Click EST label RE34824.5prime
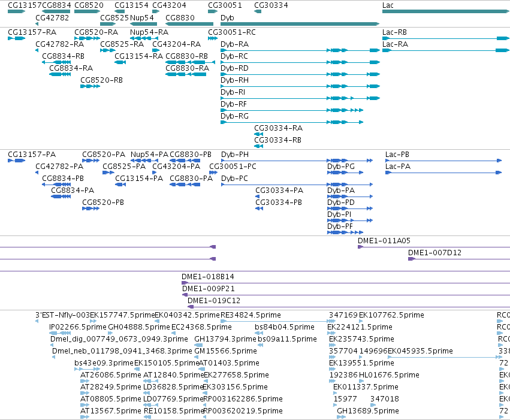Image resolution: width=510 pixels, height=420 pixels. 251,315
